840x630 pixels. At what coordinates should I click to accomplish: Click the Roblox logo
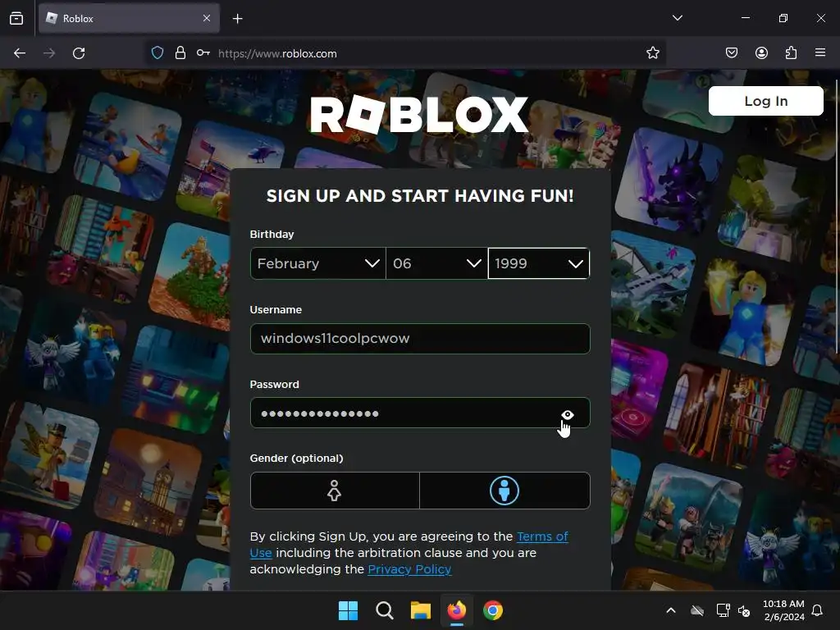pos(419,115)
